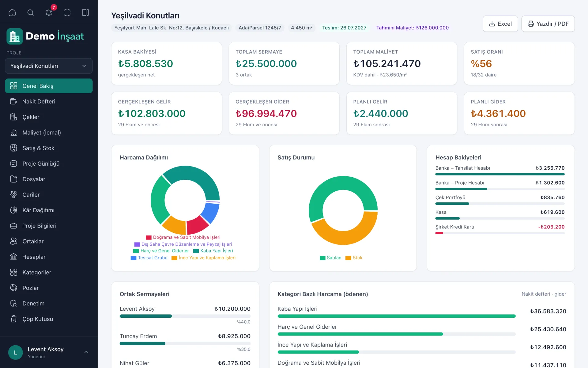Go to Kategoriler menu item
Image resolution: width=588 pixels, height=368 pixels.
(49, 272)
